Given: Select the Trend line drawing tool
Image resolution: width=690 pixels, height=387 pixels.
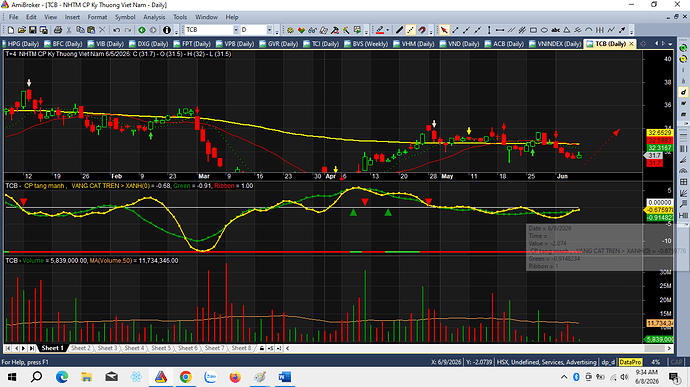Looking at the screenshot, I should point(455,30).
